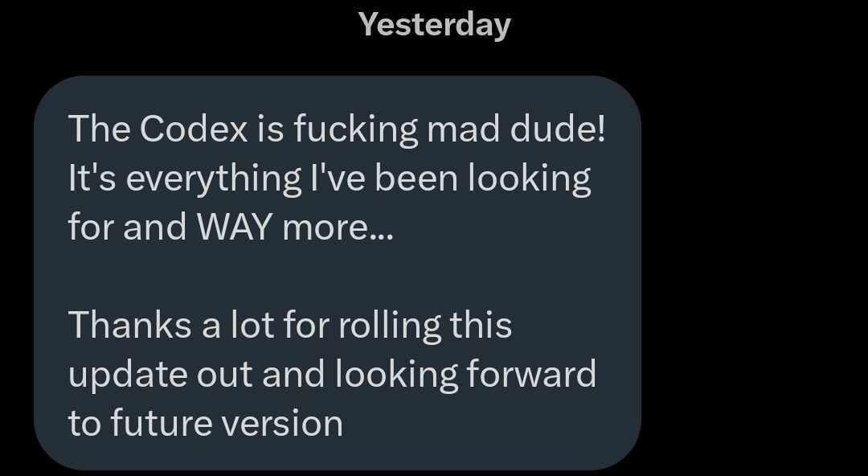Click the word 'future' in the last line
868x476 pixels.
pyautogui.click(x=162, y=424)
